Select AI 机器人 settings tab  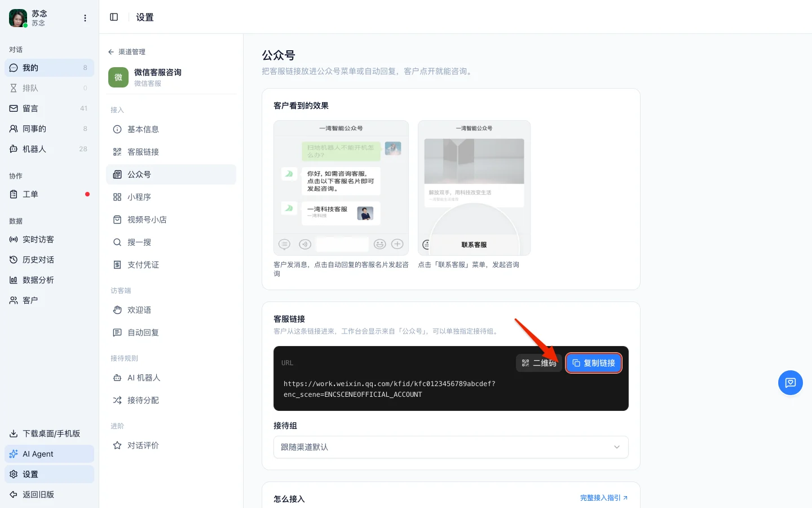click(x=171, y=378)
